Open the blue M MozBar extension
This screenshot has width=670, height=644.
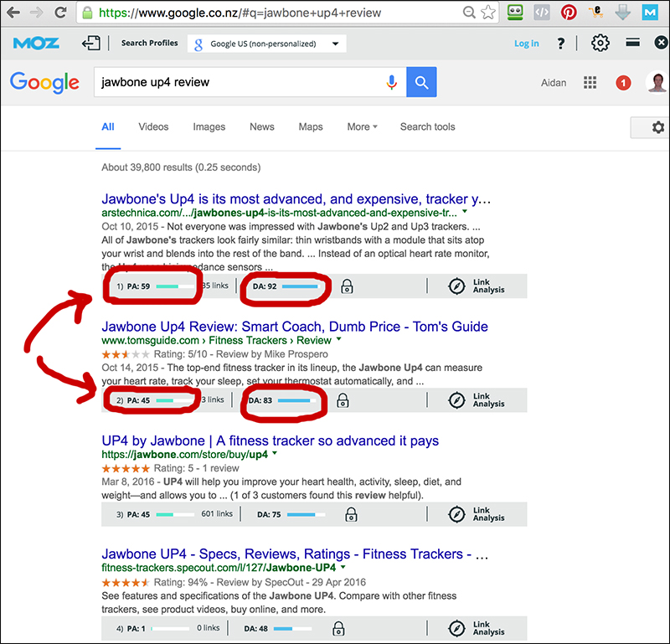click(650, 13)
